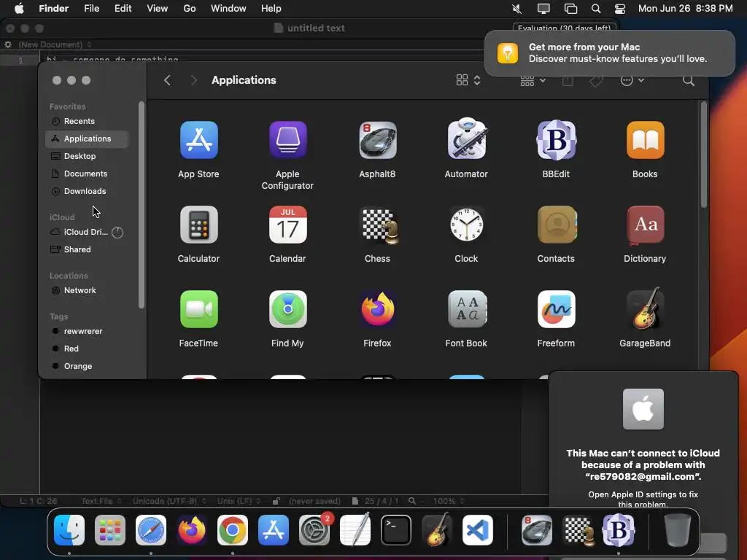Open the Get more from your Mac notification
The width and height of the screenshot is (747, 560).
(x=610, y=52)
